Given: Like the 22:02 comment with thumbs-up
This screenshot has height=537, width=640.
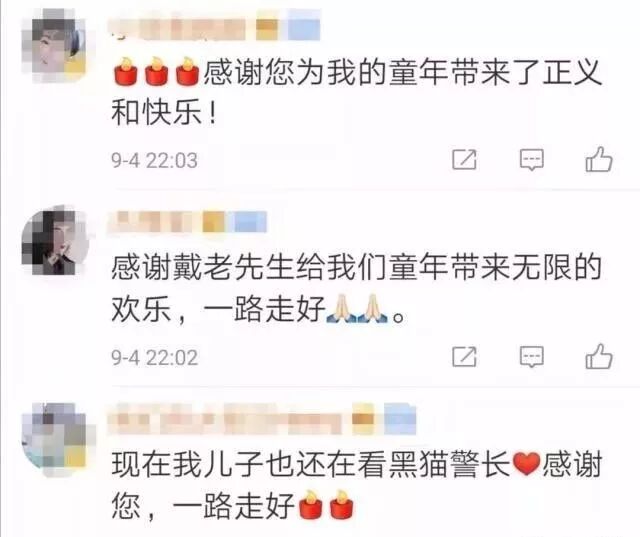Looking at the screenshot, I should click(599, 356).
